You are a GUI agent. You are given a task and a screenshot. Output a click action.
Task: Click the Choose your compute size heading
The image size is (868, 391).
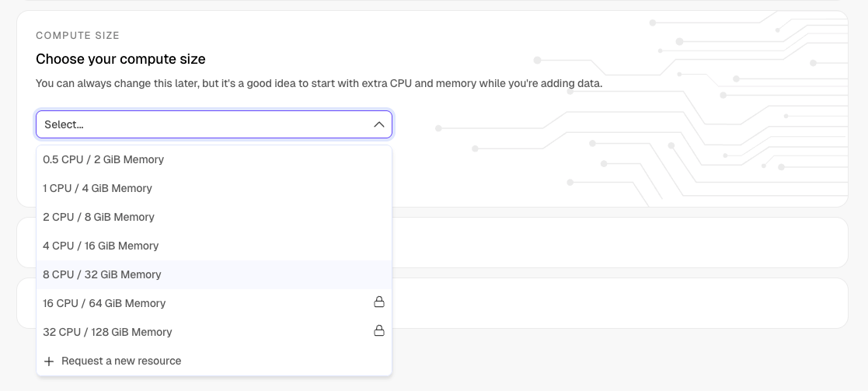tap(120, 59)
